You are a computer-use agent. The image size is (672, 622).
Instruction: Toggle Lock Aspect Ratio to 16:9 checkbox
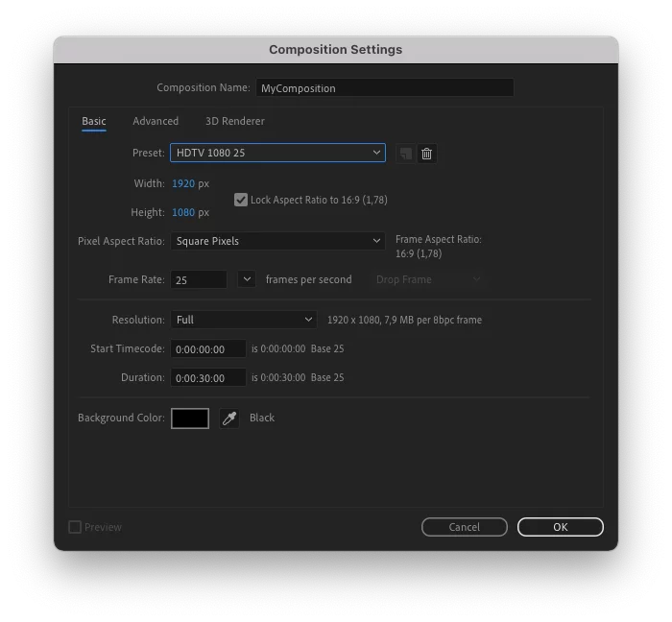click(x=241, y=200)
